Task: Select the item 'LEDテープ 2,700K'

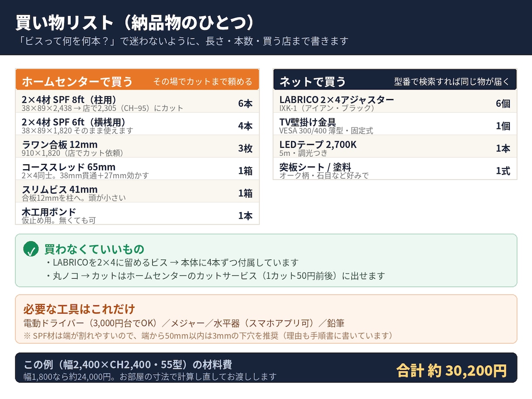Action: click(318, 144)
